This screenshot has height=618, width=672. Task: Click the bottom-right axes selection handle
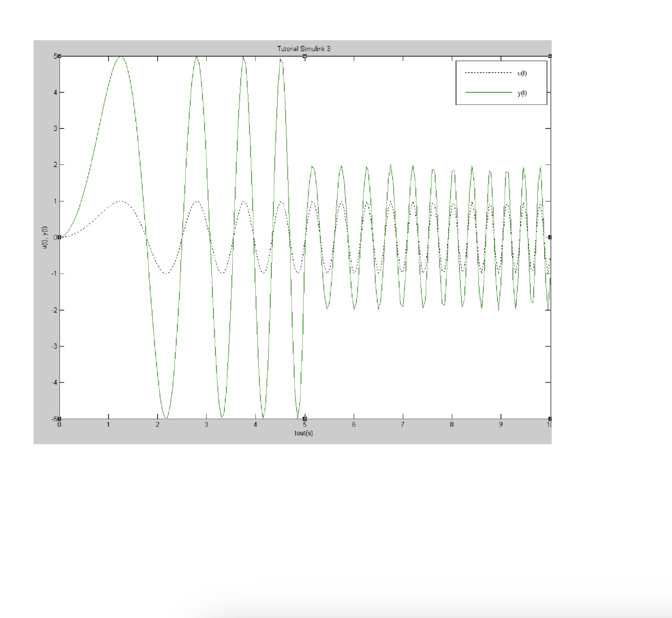550,418
